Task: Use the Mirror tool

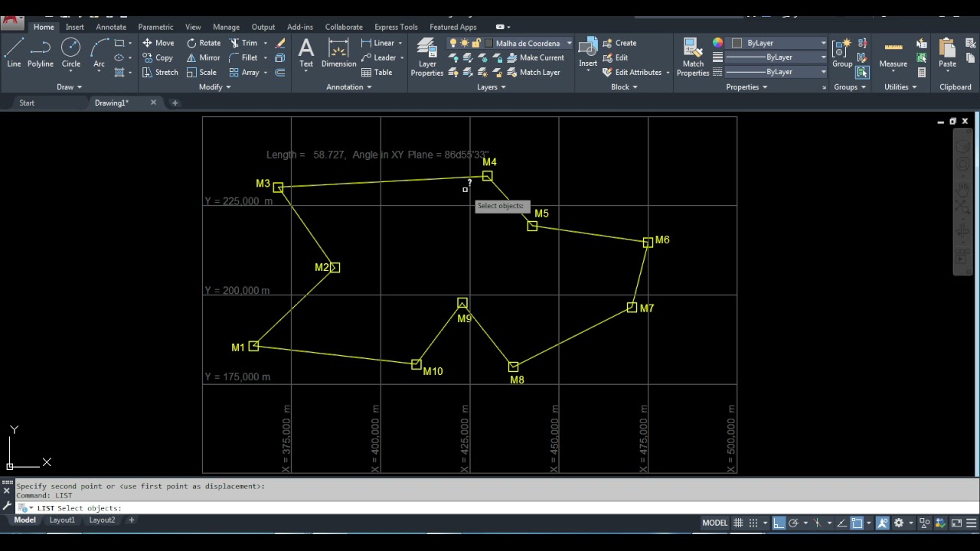Action: (x=203, y=57)
